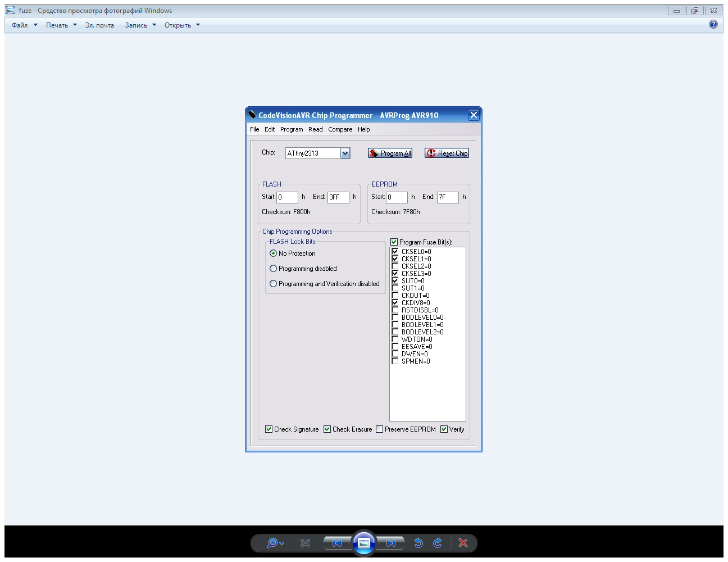The image size is (728, 562).
Task: Enable the Preserve EEPROM checkbox
Action: point(380,429)
